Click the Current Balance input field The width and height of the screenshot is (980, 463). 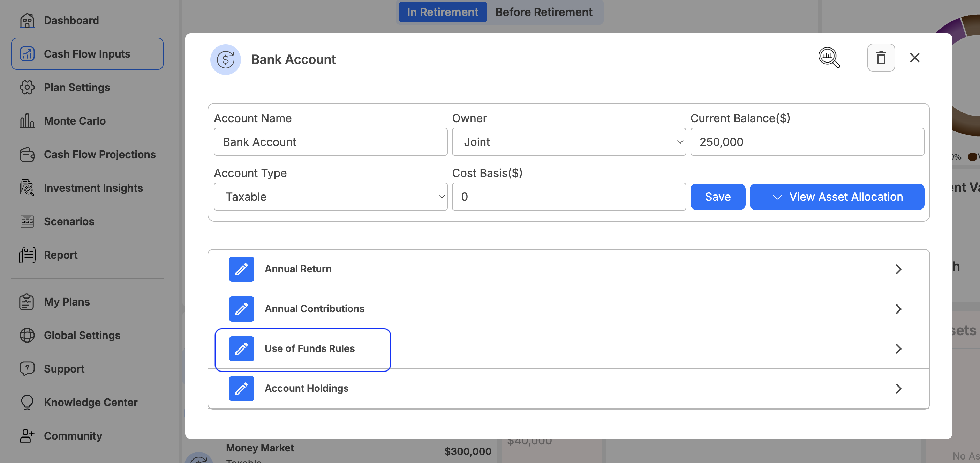point(807,142)
